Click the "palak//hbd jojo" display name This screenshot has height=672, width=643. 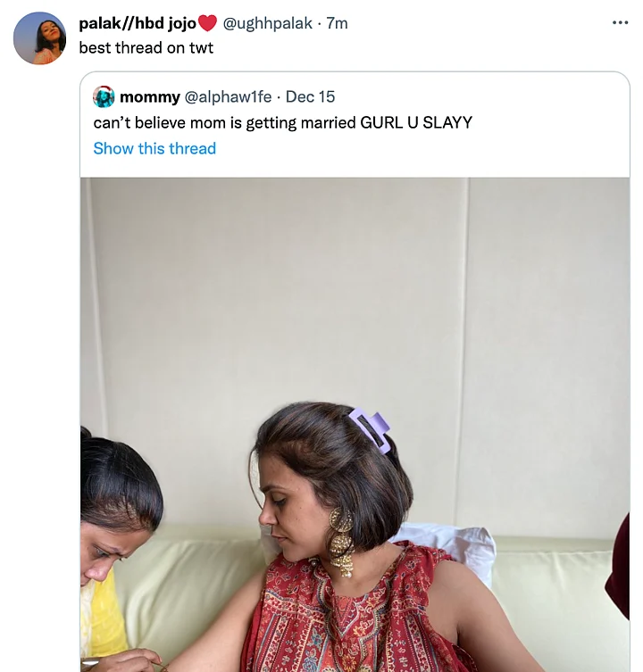[138, 24]
